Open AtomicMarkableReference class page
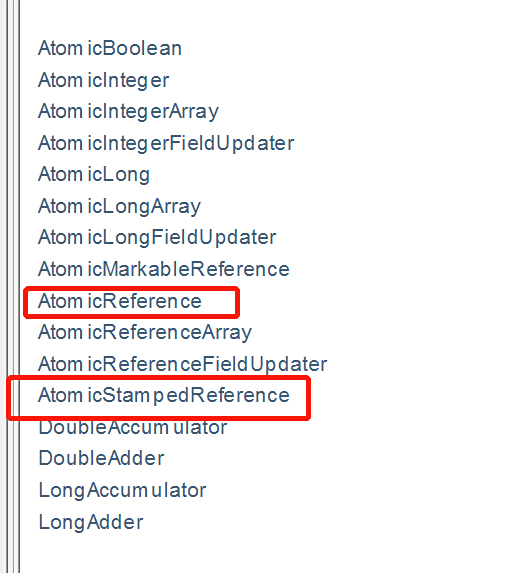 pos(164,269)
